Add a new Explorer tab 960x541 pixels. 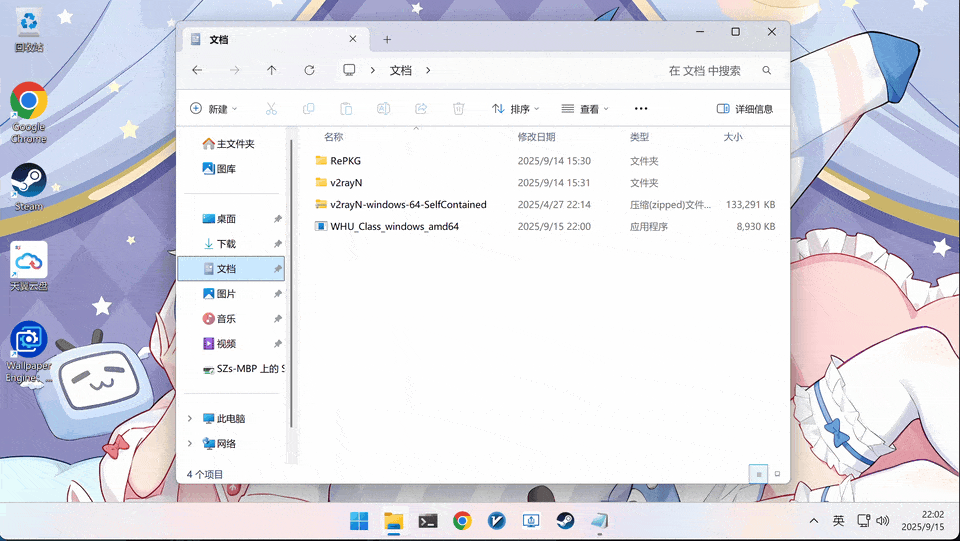click(x=387, y=40)
